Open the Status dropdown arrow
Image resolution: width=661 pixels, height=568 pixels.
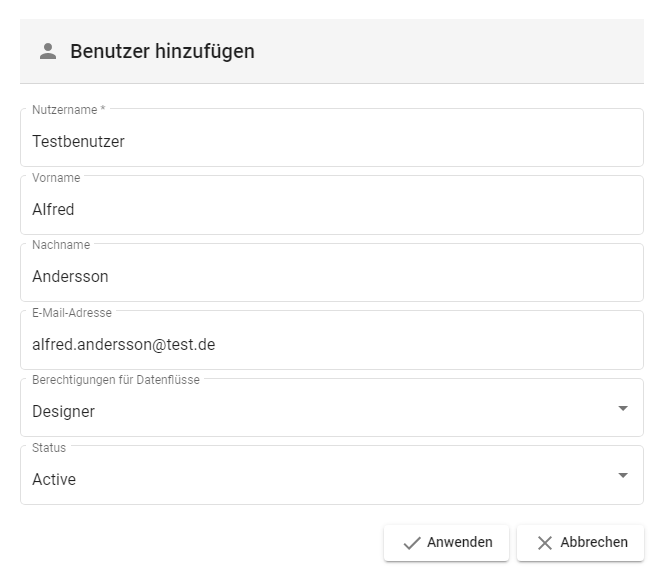pos(622,475)
